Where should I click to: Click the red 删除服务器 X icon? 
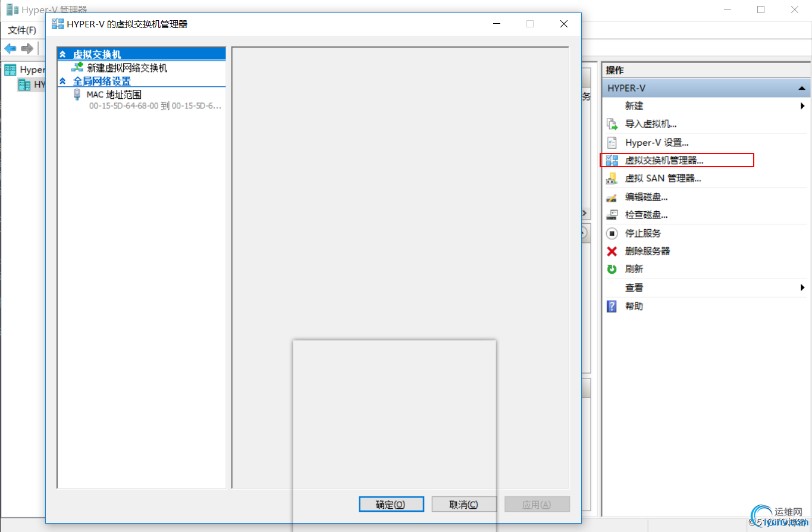point(612,251)
